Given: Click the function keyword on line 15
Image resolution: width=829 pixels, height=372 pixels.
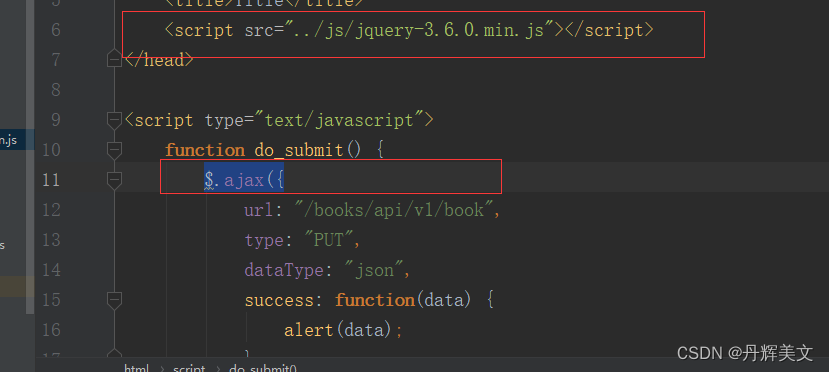Looking at the screenshot, I should click(375, 300).
